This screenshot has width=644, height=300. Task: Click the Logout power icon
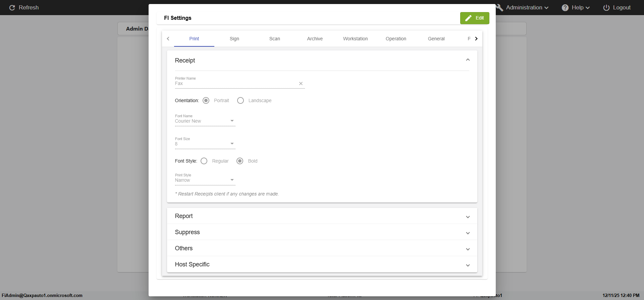point(606,7)
